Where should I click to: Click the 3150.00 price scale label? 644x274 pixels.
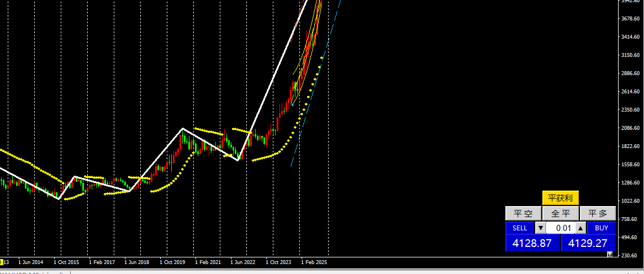tap(630, 55)
